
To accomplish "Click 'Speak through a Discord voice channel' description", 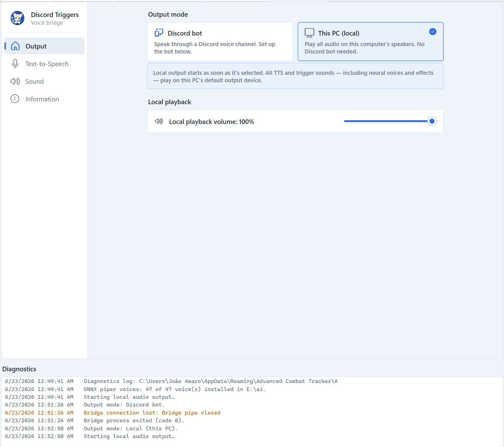I will point(215,48).
